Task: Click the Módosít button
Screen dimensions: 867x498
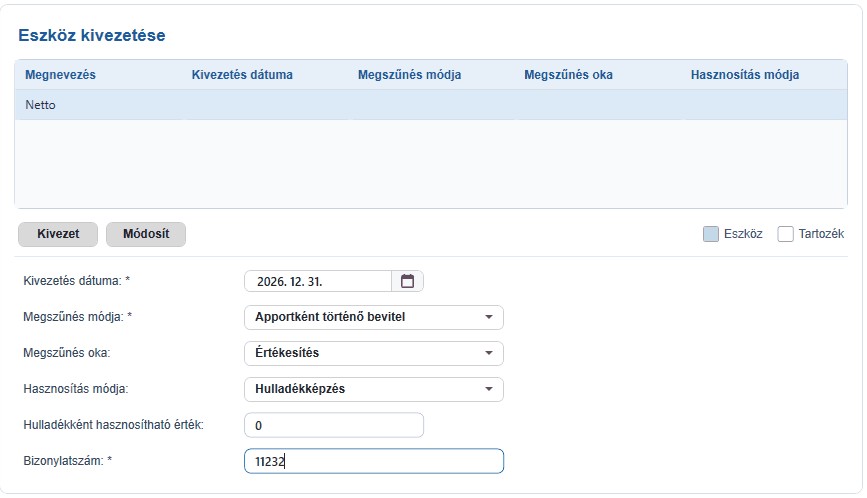Action: click(146, 234)
